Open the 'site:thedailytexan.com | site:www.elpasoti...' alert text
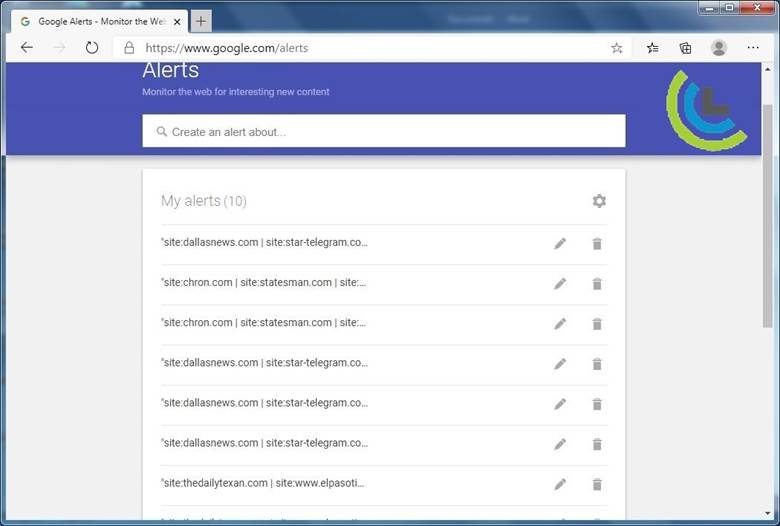 click(x=263, y=483)
